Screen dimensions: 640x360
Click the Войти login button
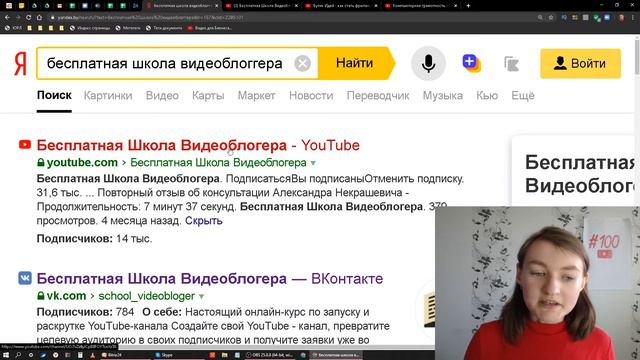coord(580,63)
